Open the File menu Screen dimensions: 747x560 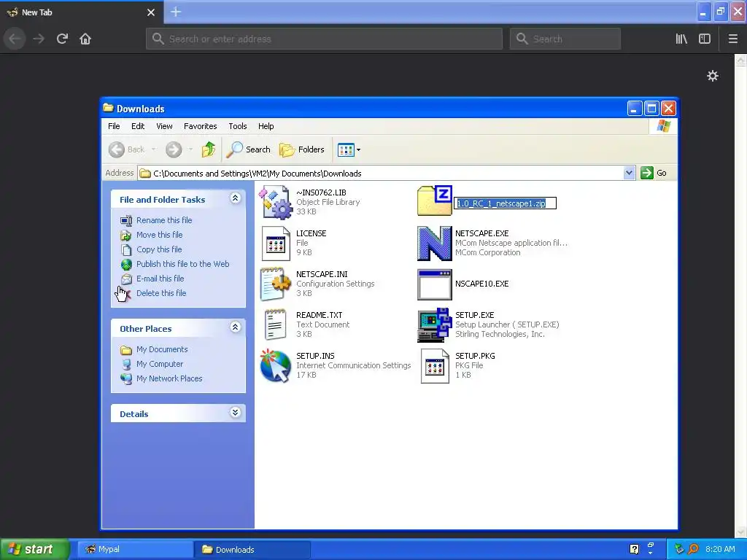tap(114, 126)
